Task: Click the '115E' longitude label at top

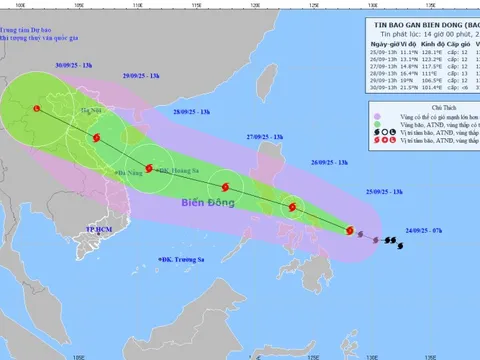Action: [x=197, y=5]
